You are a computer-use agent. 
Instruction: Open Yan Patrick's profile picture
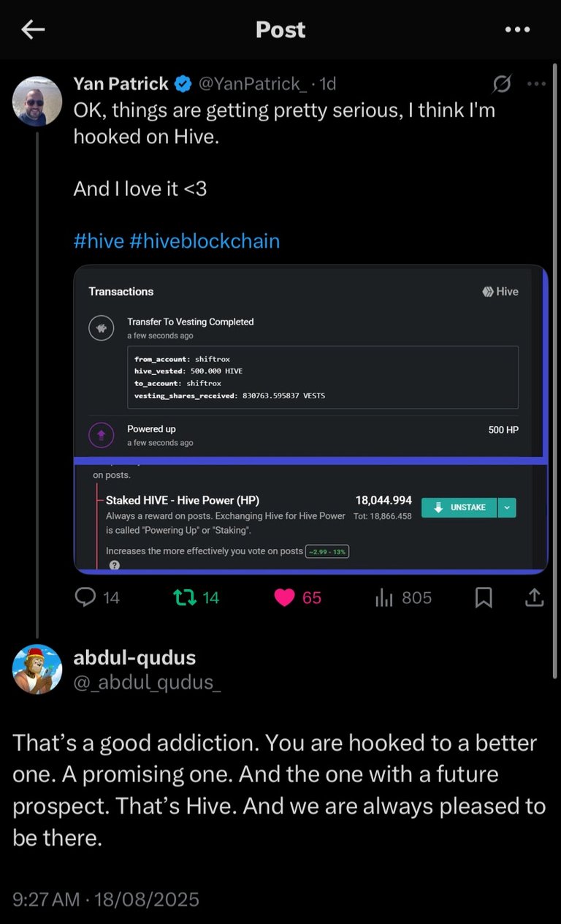(37, 101)
